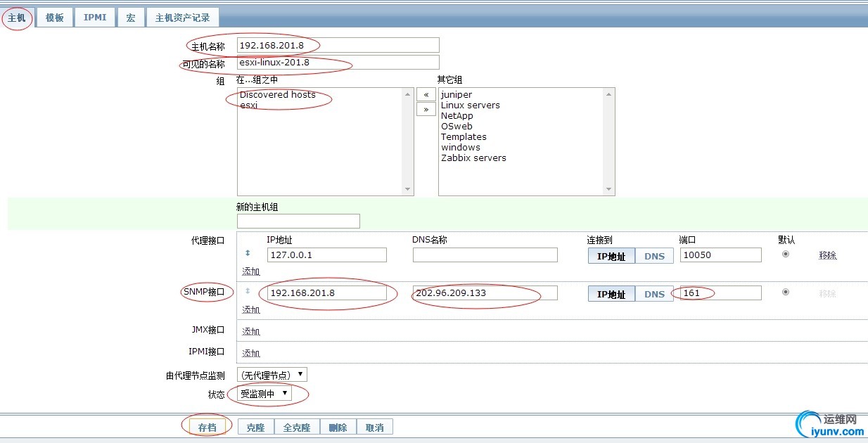Add an agent interface via 添加
This screenshot has height=443, width=868.
tap(251, 271)
